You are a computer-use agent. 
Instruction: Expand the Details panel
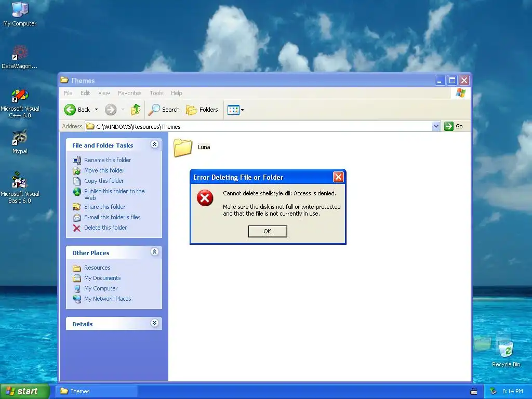(154, 323)
